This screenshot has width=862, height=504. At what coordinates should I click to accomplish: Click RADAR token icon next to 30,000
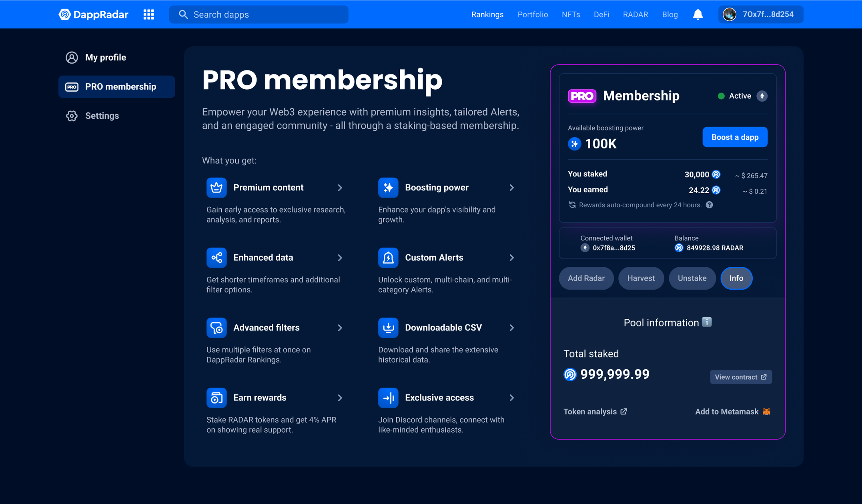click(716, 174)
